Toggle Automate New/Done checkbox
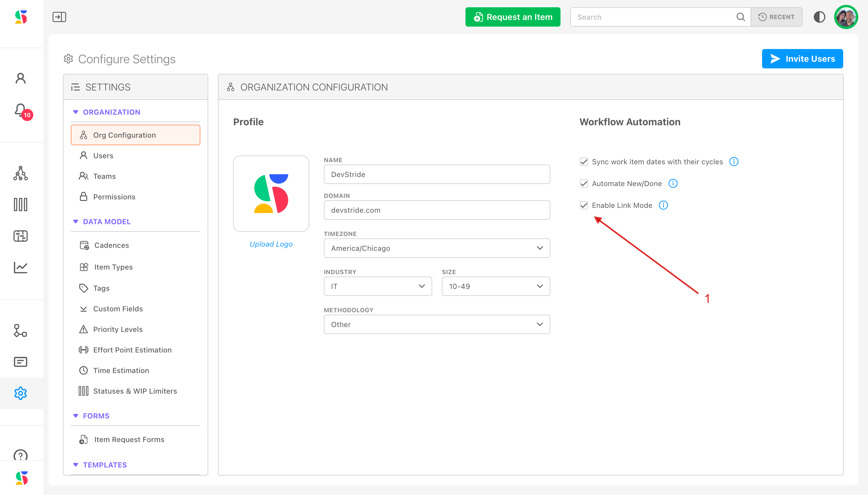 click(x=584, y=184)
